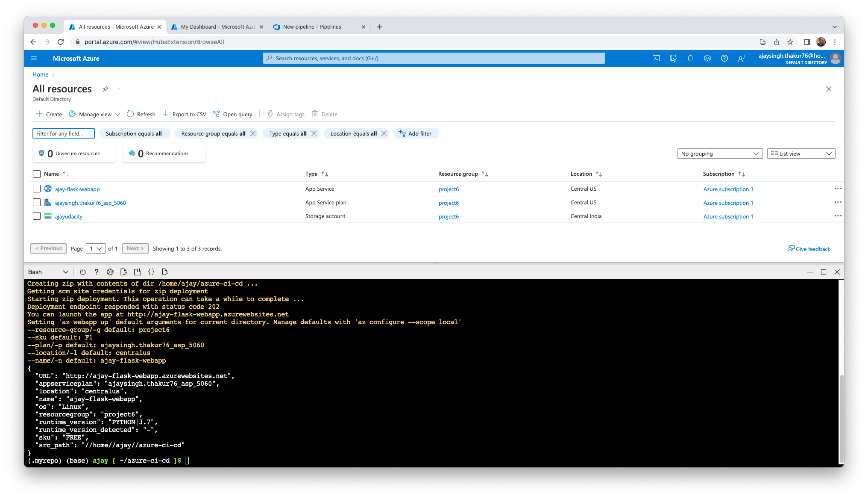Switch to My Dashboard browser tab

217,27
